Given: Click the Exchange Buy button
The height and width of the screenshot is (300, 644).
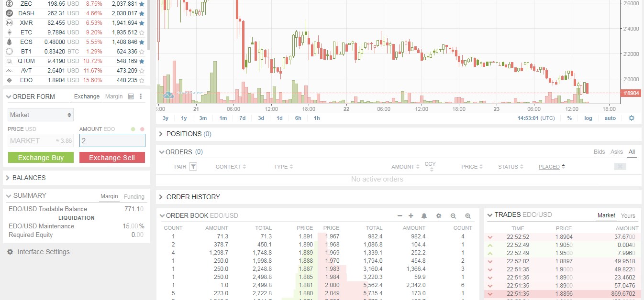Looking at the screenshot, I should click(40, 157).
